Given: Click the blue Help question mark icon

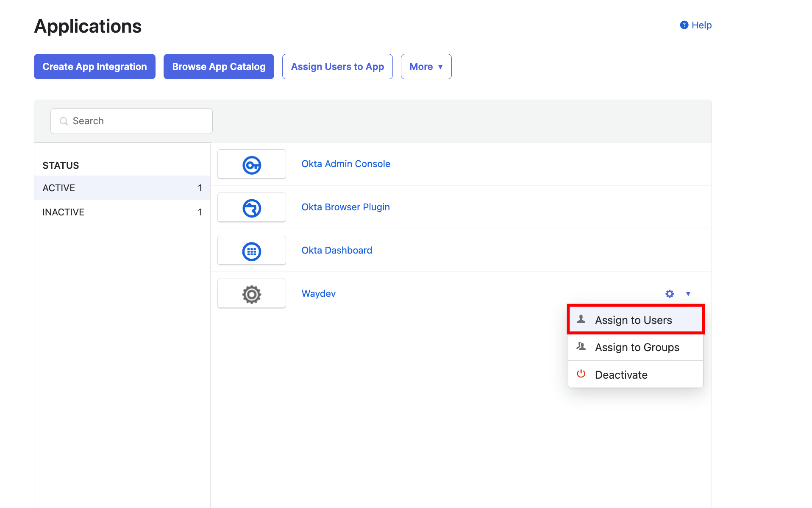Looking at the screenshot, I should click(x=684, y=25).
